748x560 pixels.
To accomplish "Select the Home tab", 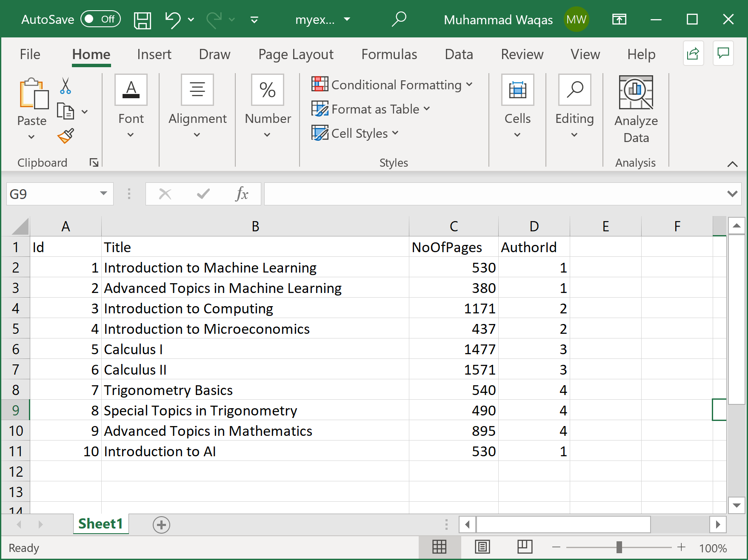I will point(91,54).
